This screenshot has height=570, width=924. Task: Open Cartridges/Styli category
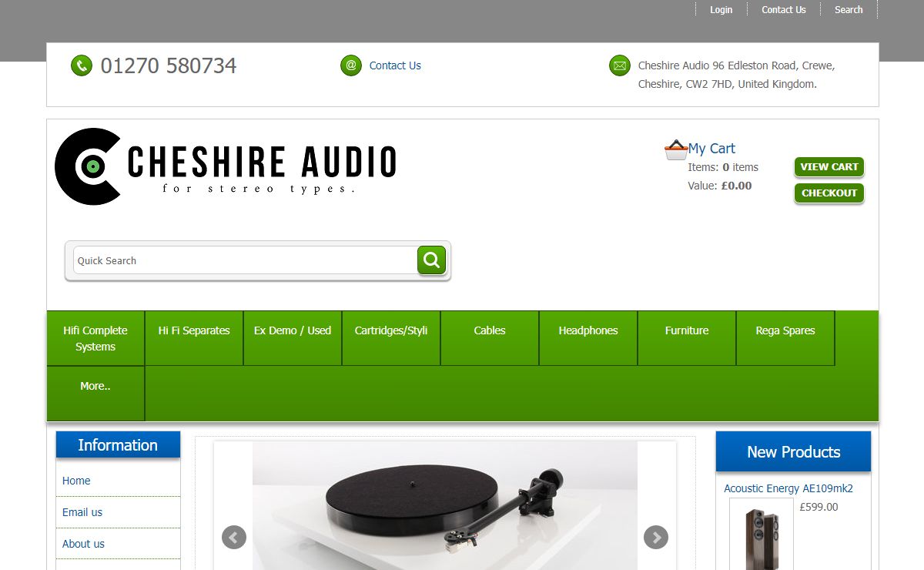pyautogui.click(x=391, y=338)
